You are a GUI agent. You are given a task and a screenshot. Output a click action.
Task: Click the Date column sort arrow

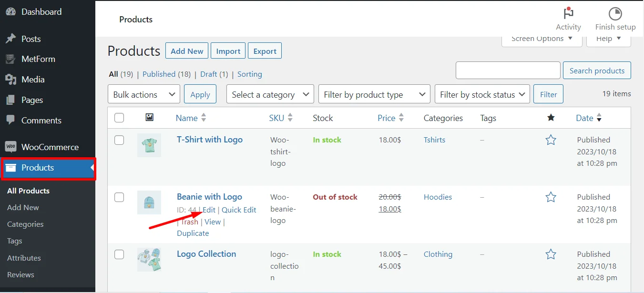point(599,118)
